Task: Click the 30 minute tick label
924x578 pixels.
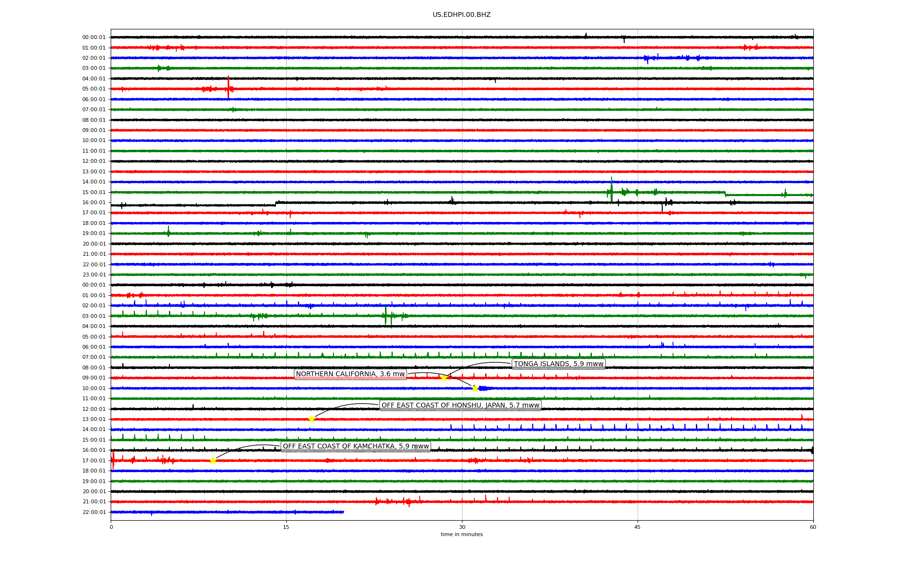Action: click(462, 527)
